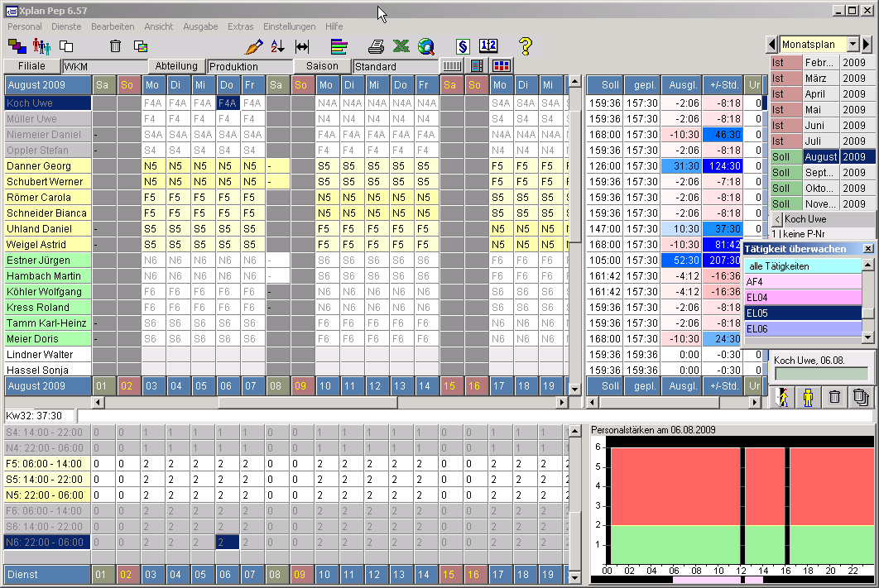Click the colored overlapping squares toolbar icon
This screenshot has width=879, height=588.
click(17, 46)
